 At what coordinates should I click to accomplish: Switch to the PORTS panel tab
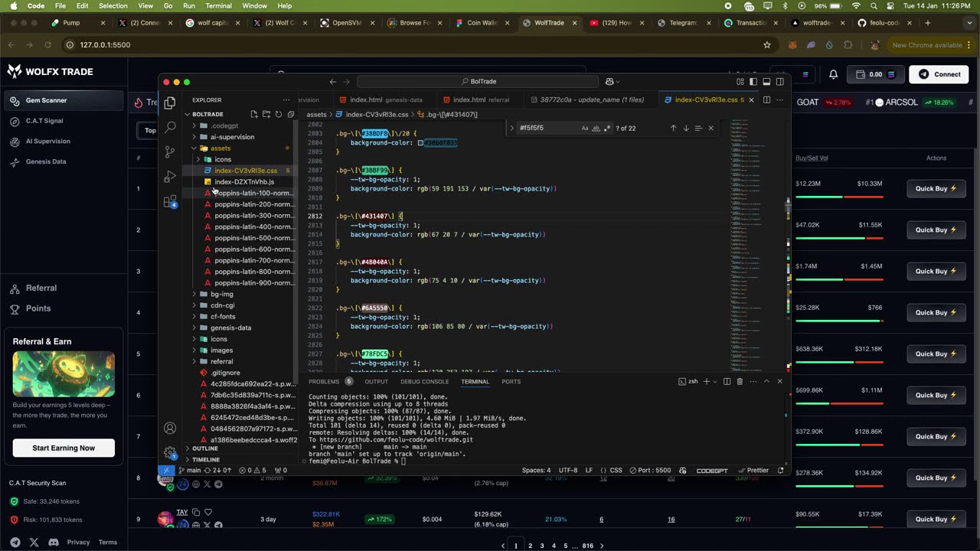click(511, 381)
